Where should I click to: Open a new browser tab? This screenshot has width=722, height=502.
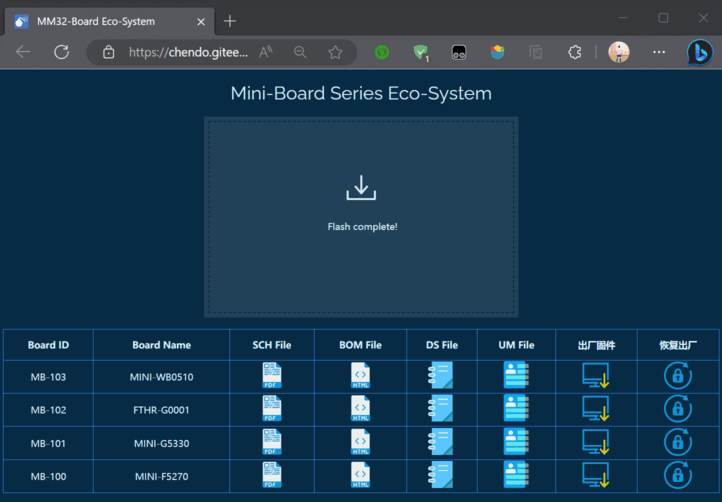coord(230,21)
